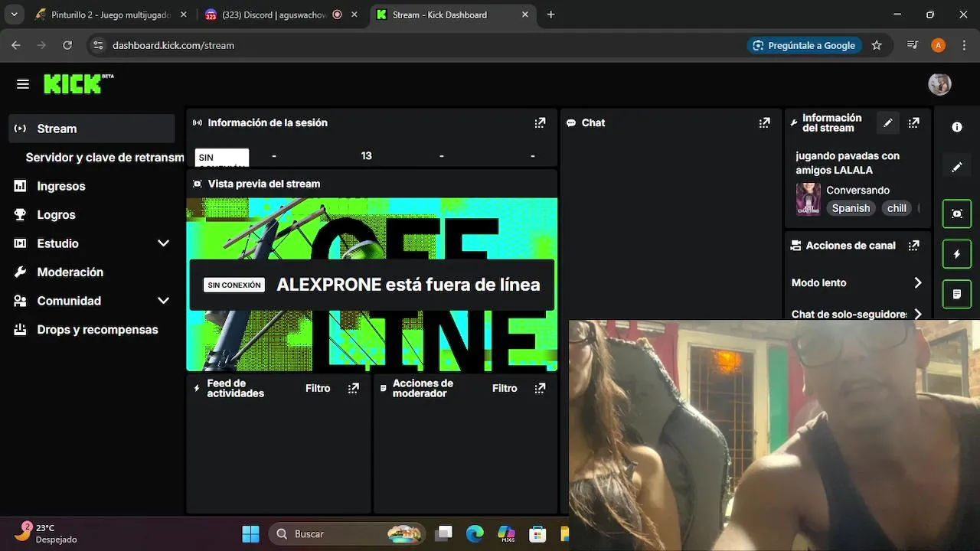
Task: Open the weather widget showing 23°C
Action: (x=47, y=533)
